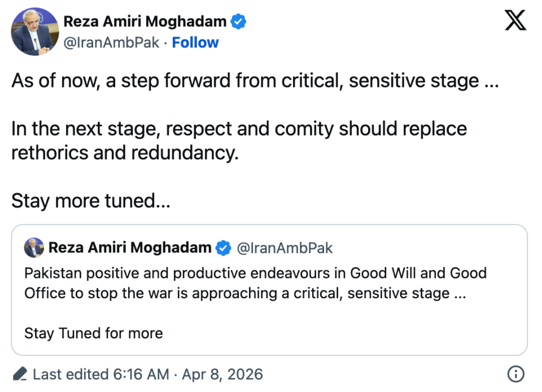Click the "rethorics and redundancy." line
The width and height of the screenshot is (542, 392).
point(125,153)
